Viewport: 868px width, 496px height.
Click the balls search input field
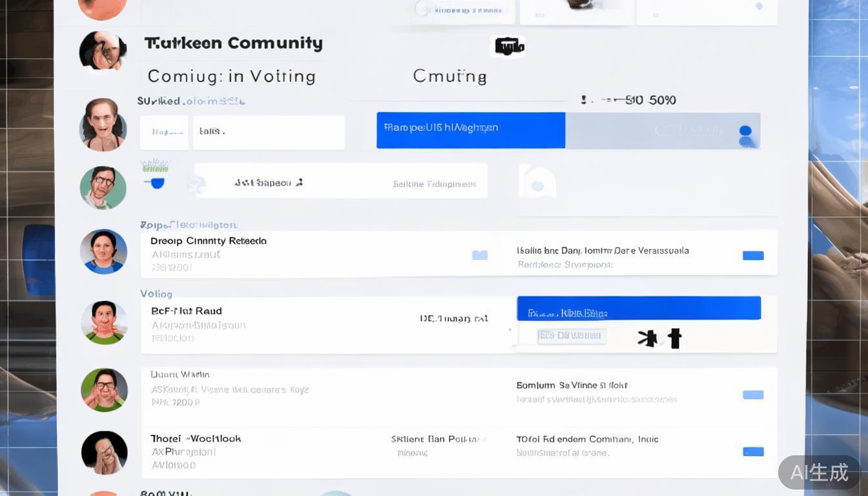[x=269, y=132]
